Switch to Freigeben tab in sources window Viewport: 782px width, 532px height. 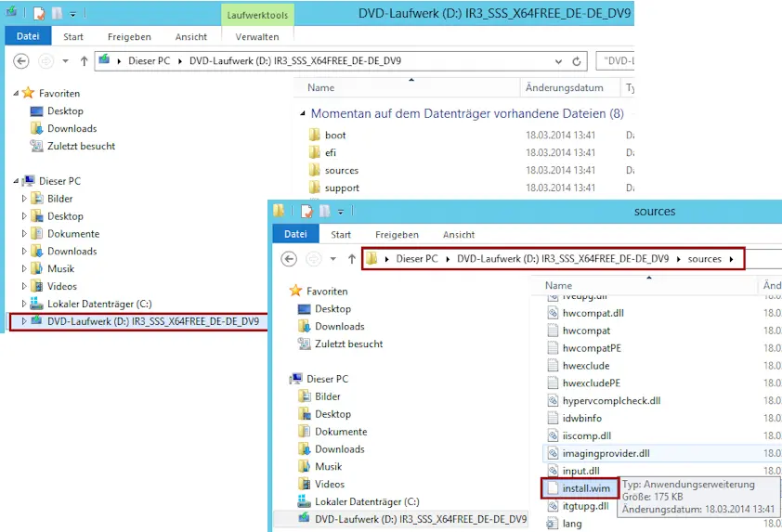tap(397, 235)
